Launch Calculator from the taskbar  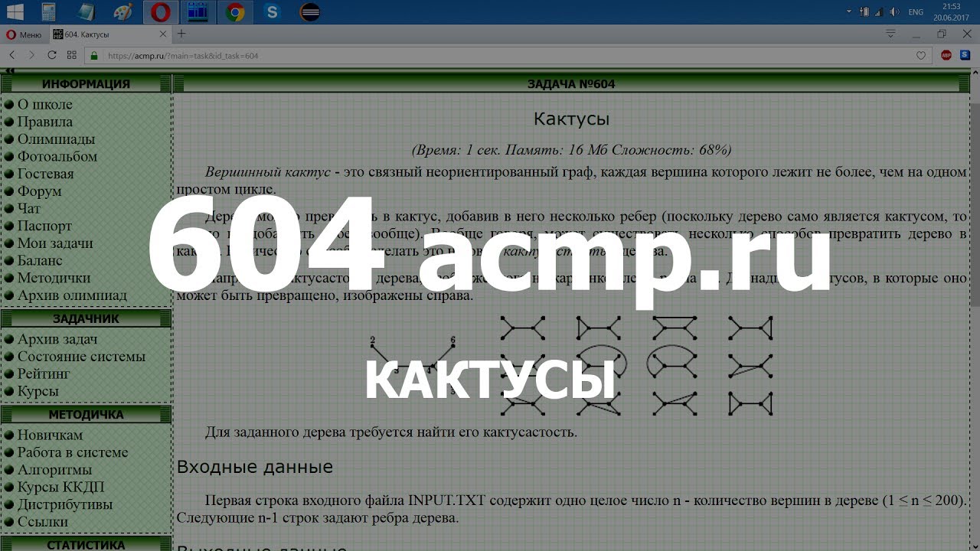[x=48, y=12]
